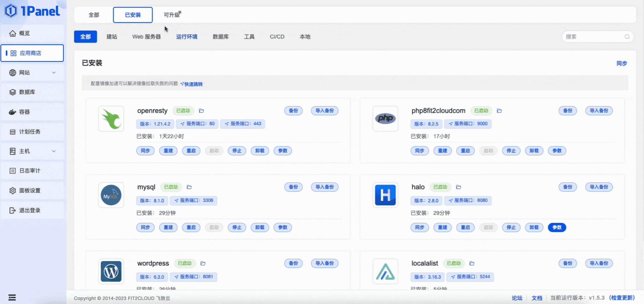Switch to the Web 服务器 category
The height and width of the screenshot is (304, 644).
coord(146,37)
